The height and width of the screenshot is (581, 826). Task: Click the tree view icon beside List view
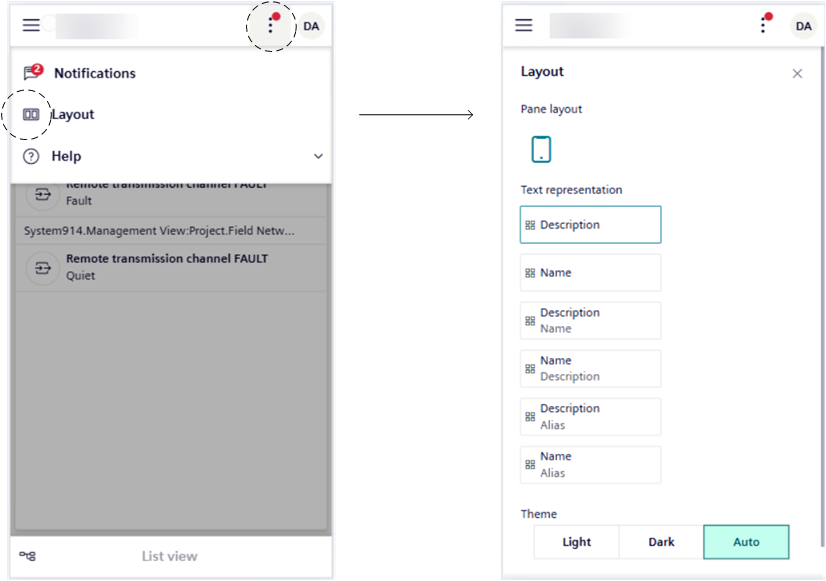[28, 556]
